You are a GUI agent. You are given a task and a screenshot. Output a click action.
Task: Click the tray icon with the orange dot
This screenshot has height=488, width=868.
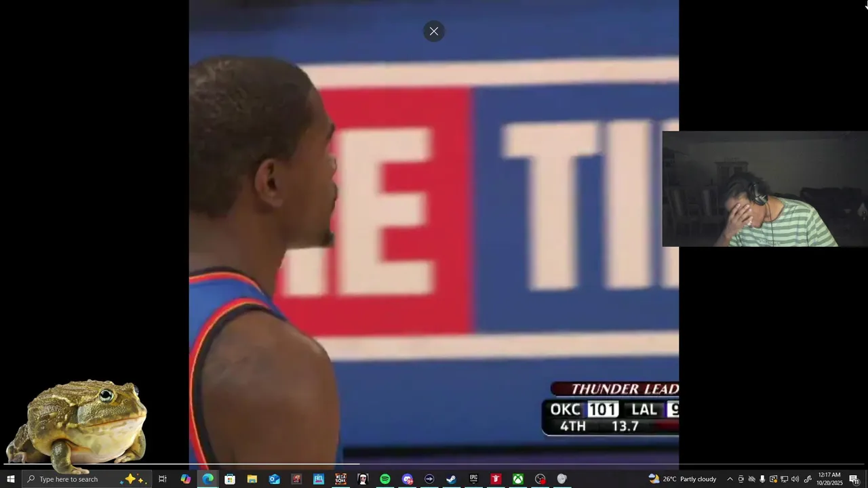pyautogui.click(x=773, y=479)
